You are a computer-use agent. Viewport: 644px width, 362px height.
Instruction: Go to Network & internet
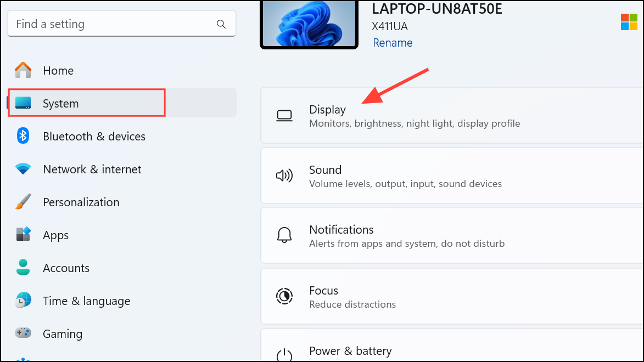[121, 169]
